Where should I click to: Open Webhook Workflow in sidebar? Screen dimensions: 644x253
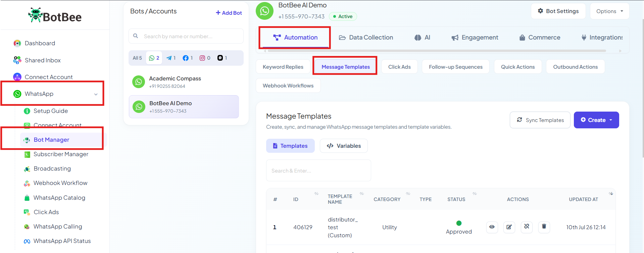point(60,183)
